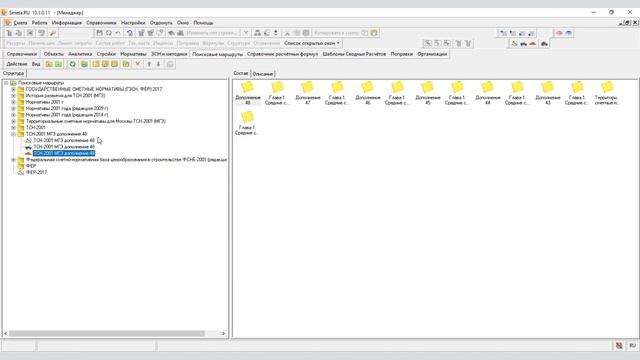Click the floppy disk save icon

click(x=100, y=33)
